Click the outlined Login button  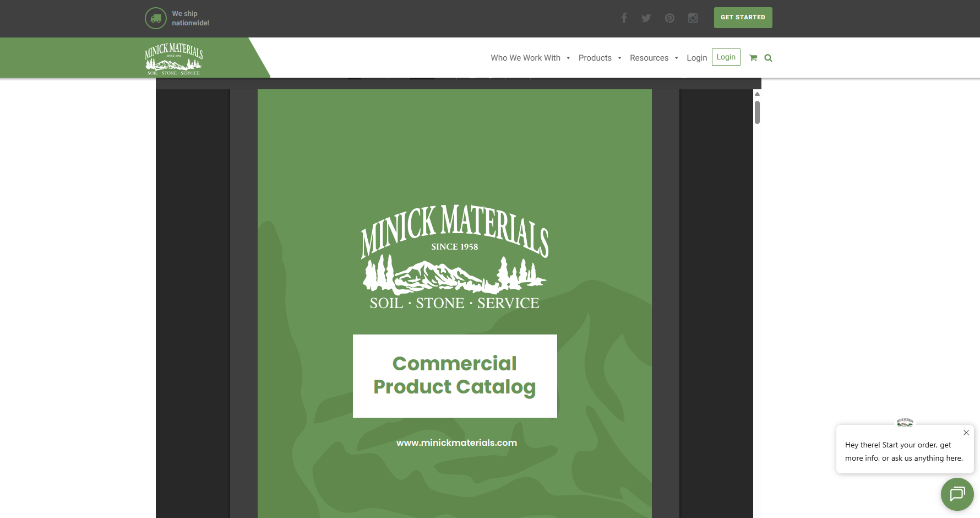(726, 57)
